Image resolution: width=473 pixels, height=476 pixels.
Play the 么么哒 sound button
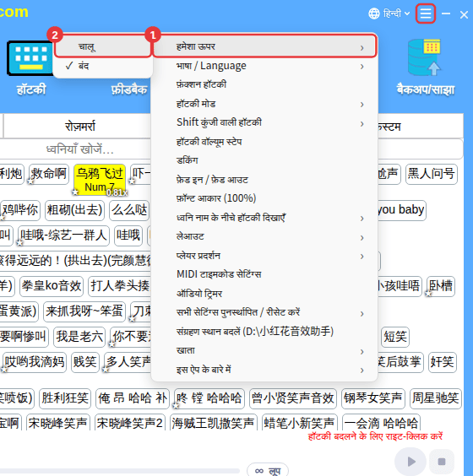129,210
